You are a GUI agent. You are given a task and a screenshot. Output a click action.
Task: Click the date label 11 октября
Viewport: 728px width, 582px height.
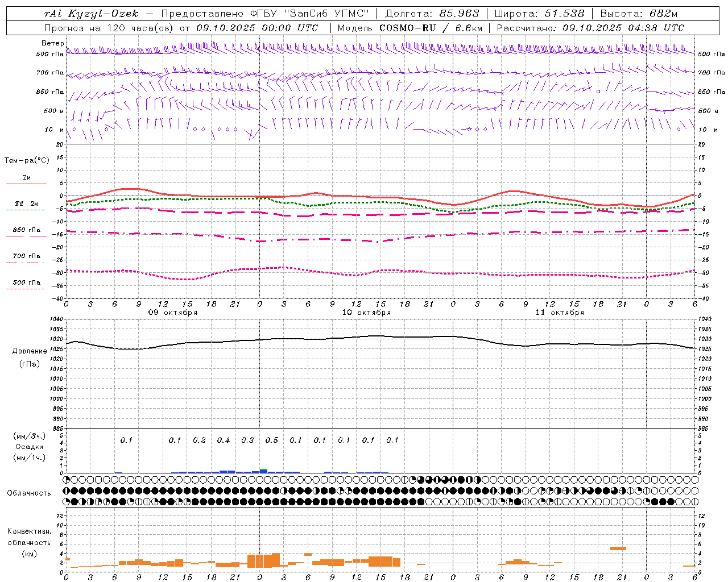[x=560, y=313]
